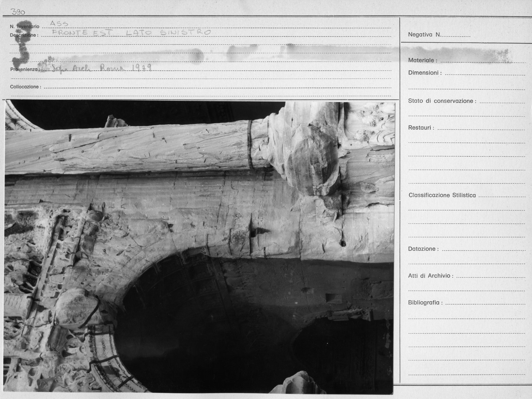532x399 pixels.
Task: Click the Dimensioni field
Action: [466, 73]
